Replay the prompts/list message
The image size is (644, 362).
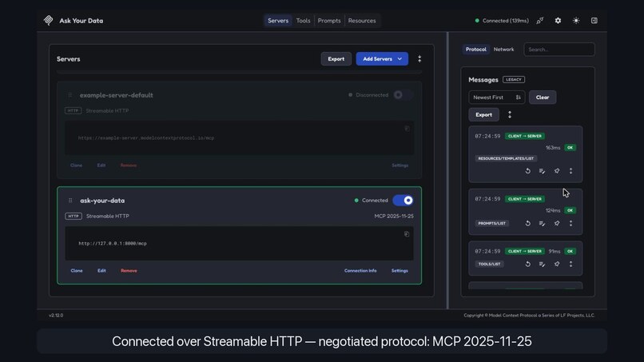(x=528, y=224)
